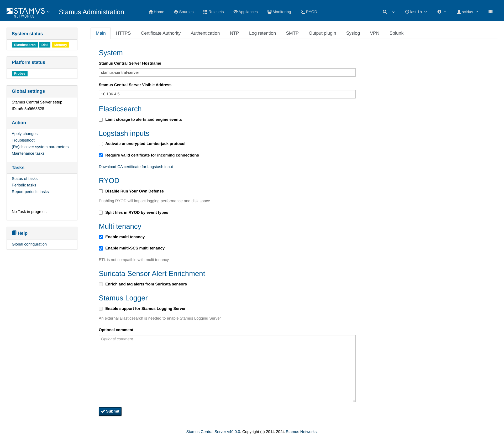The width and height of the screenshot is (504, 438).
Task: Toggle Limit storage to alerts checkbox
Action: [101, 119]
